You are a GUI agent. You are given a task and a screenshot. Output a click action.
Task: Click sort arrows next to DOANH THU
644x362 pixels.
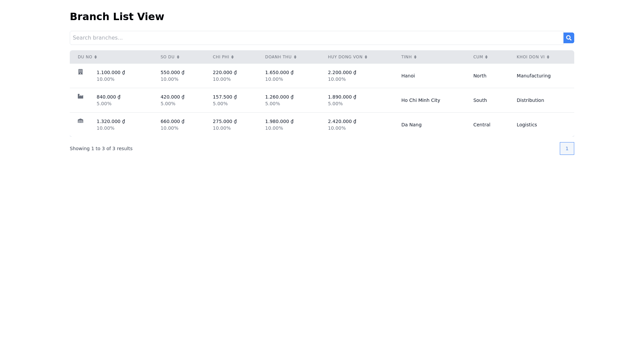(295, 57)
